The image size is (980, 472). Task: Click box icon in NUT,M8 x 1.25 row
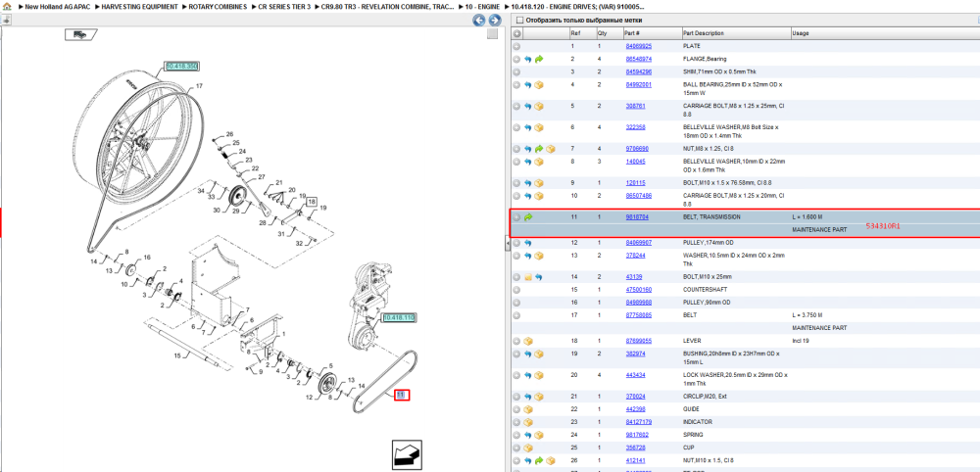(550, 149)
